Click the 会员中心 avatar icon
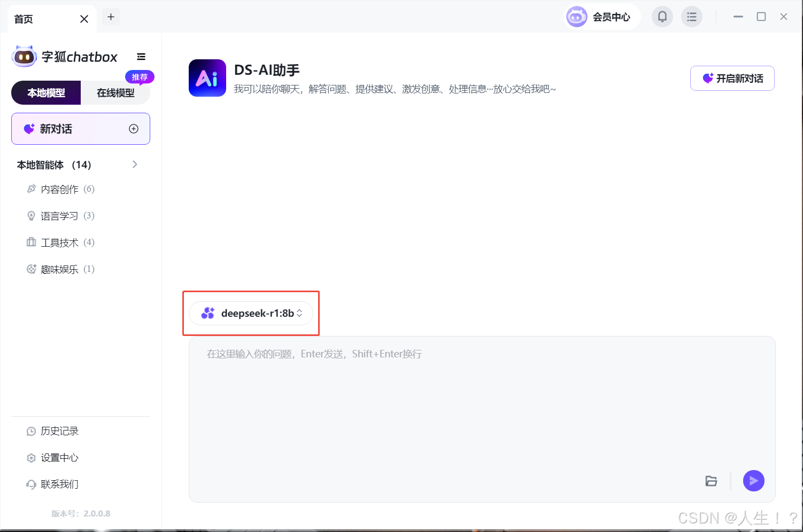The width and height of the screenshot is (803, 532). (x=576, y=17)
